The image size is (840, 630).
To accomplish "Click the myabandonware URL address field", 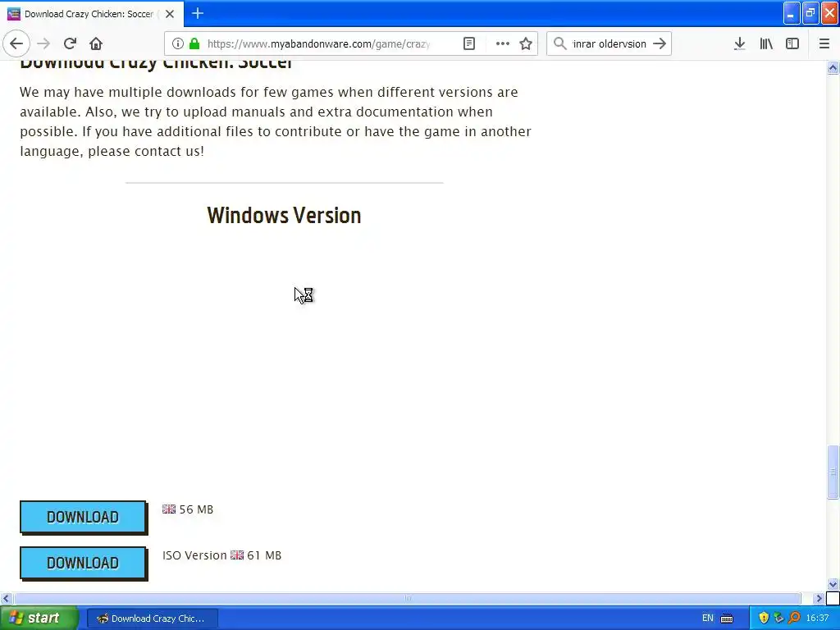I will (x=318, y=43).
